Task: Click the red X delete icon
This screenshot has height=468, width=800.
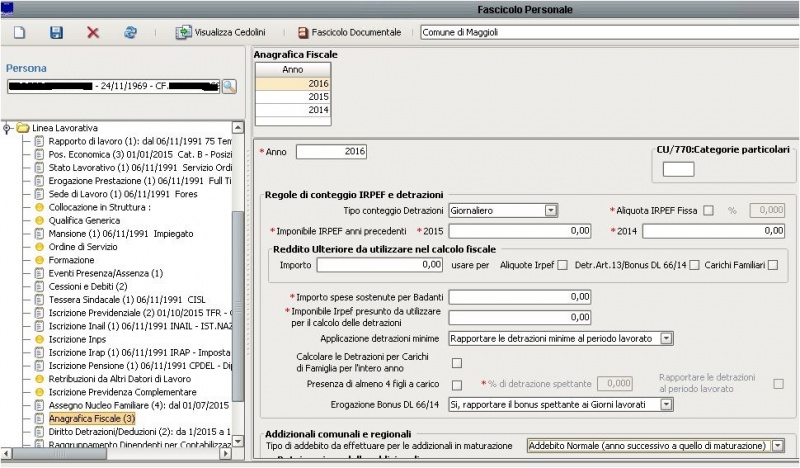Action: (93, 32)
